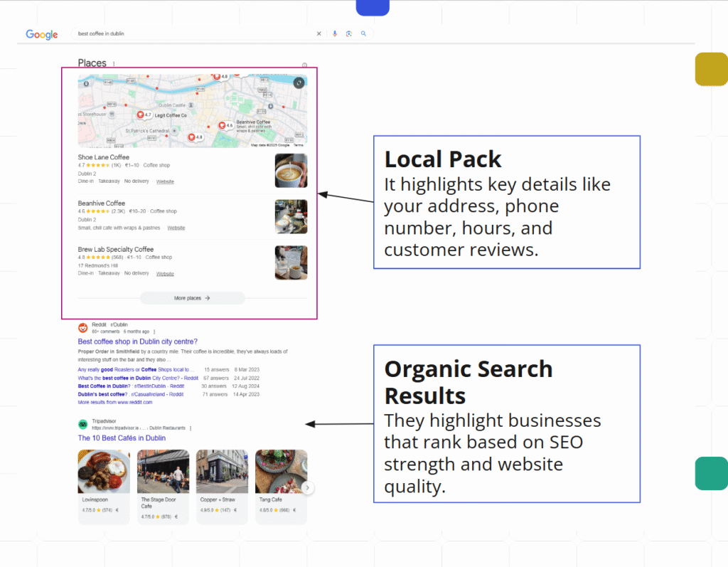Open "The 10 Best Cafés in Dublin" result

coord(122,438)
